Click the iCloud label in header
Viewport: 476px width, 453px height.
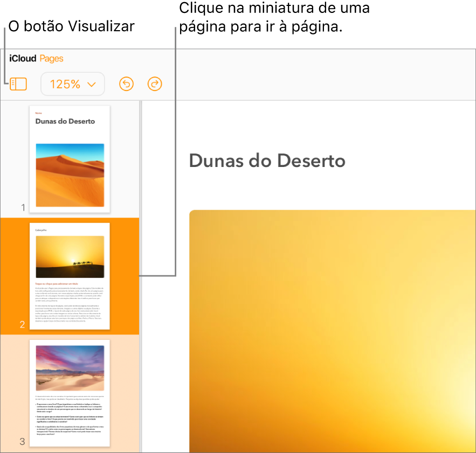(23, 58)
